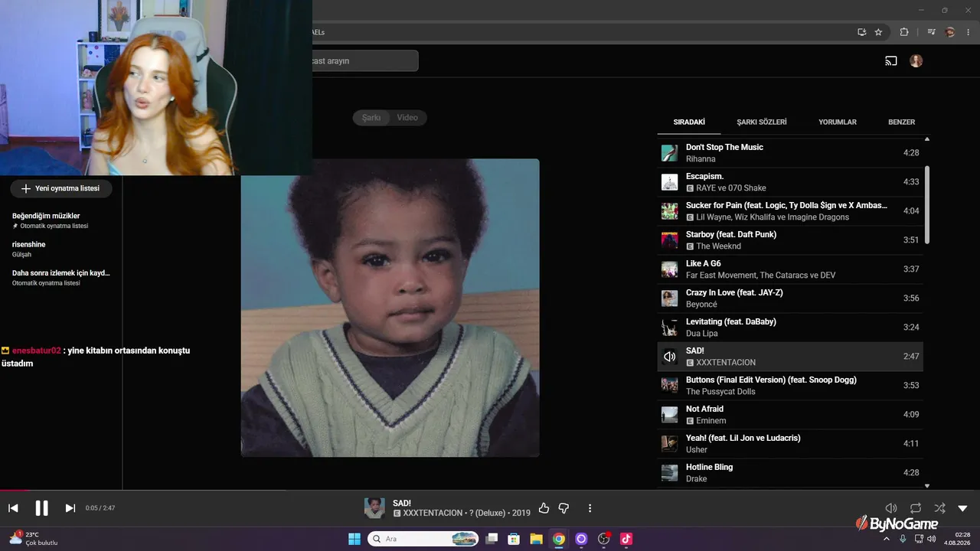Expand hidden system tray icons
This screenshot has width=980, height=551.
click(x=887, y=539)
